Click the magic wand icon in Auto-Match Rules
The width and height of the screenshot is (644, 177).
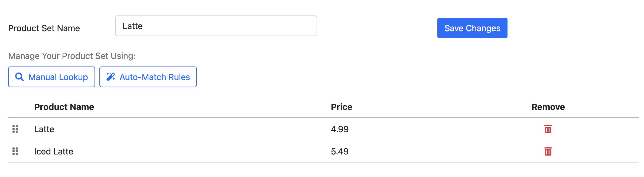pyautogui.click(x=110, y=77)
